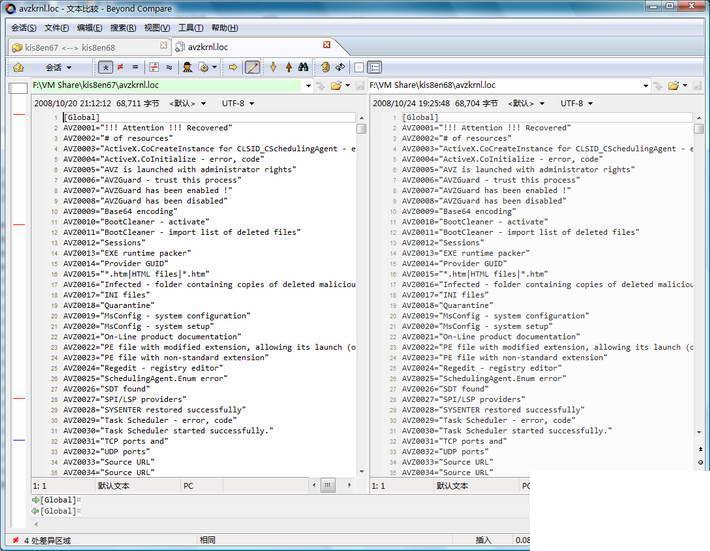Click the Reload coin-face icon
The height and width of the screenshot is (551, 710).
(325, 67)
